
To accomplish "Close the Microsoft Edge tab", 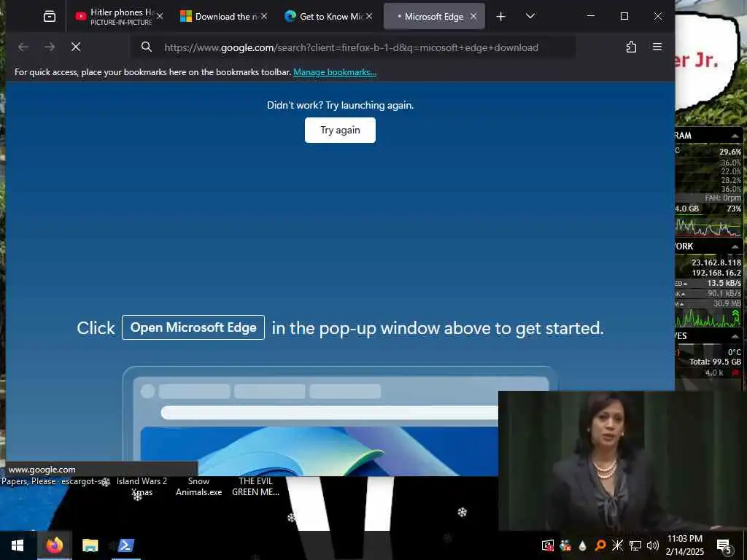I will (473, 17).
